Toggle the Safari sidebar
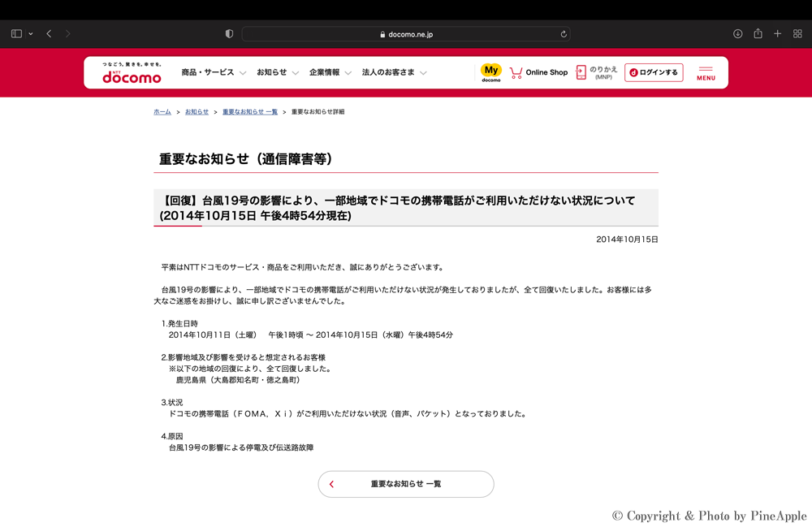Screen dimensions: 812x527 click(16, 34)
